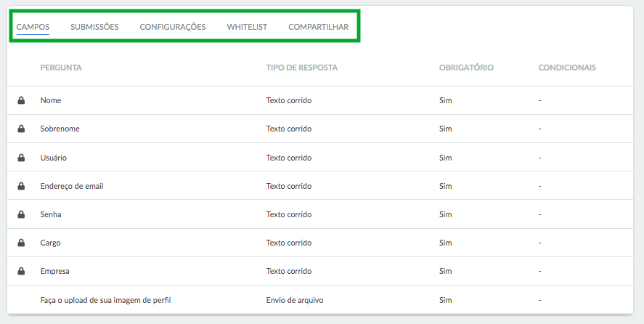Go to the COMPARTILHAR tab
This screenshot has width=644, height=324.
click(318, 27)
